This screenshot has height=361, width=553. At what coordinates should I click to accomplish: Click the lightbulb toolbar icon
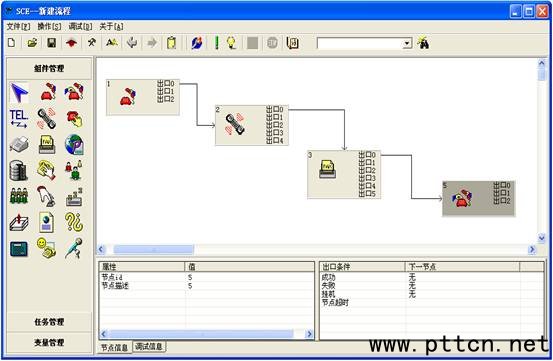[x=231, y=43]
